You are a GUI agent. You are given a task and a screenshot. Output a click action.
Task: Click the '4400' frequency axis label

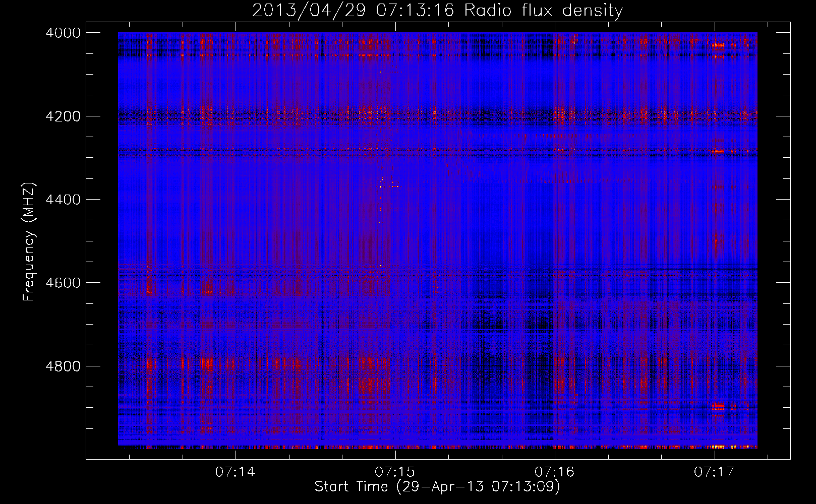point(63,200)
